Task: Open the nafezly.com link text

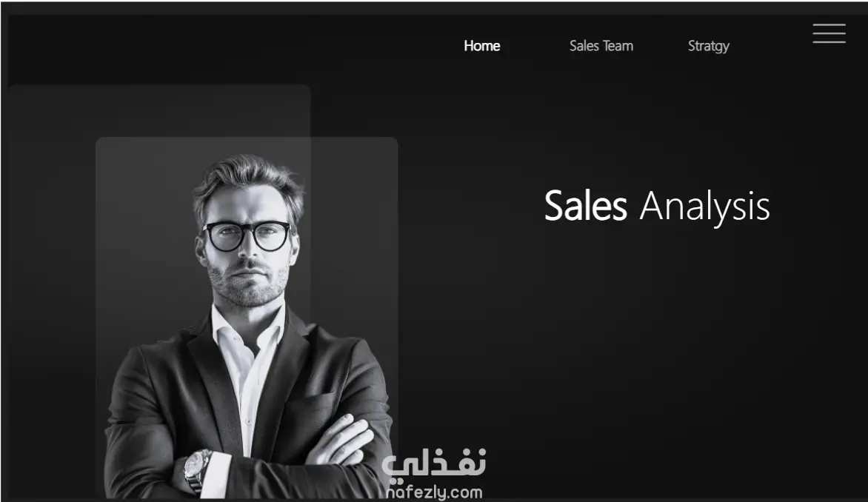Action: [434, 492]
